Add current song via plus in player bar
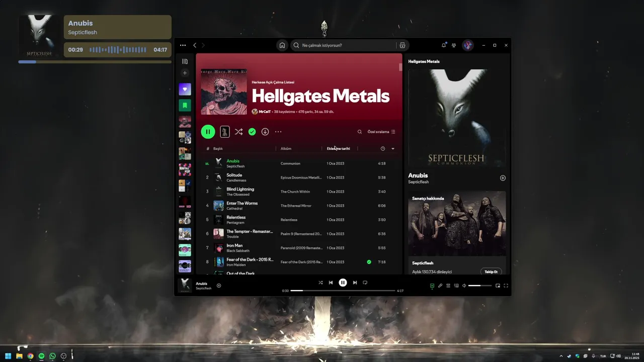Screen dimensions: 644x362 tap(219, 286)
